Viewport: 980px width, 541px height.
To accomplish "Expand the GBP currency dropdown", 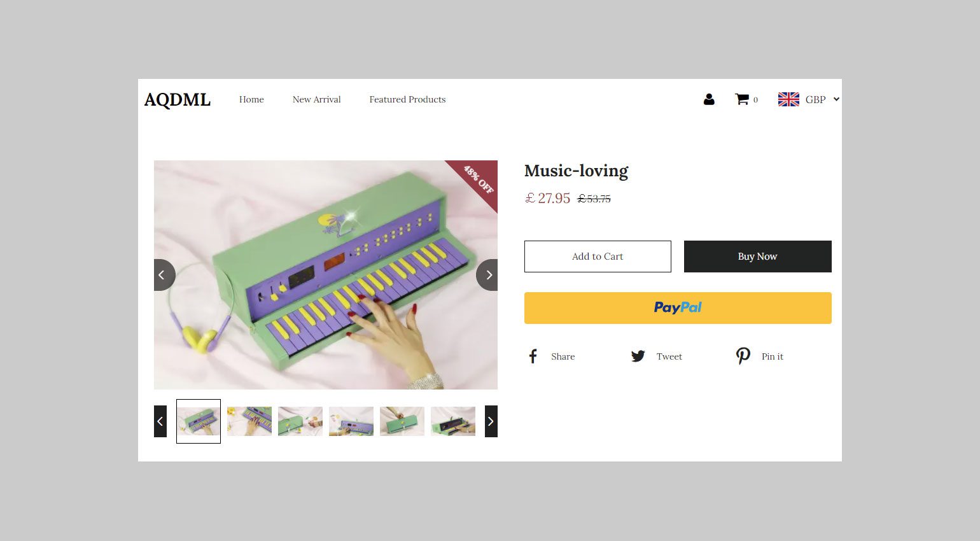I will tap(822, 99).
